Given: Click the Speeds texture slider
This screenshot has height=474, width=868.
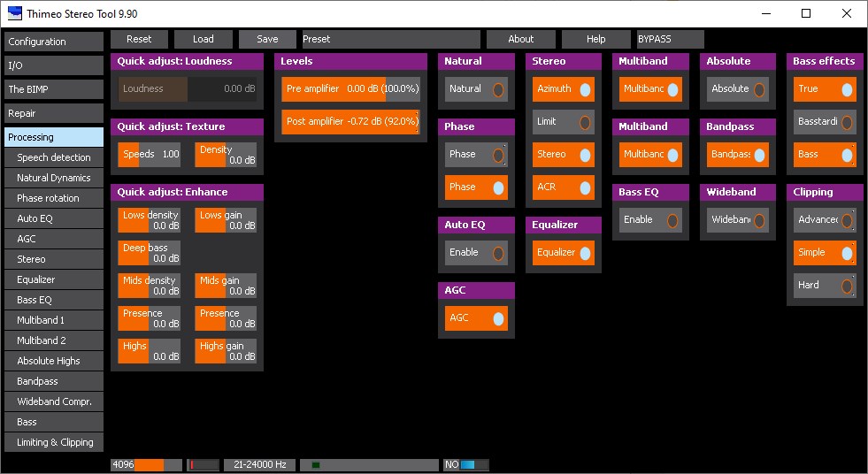Looking at the screenshot, I should pos(149,154).
